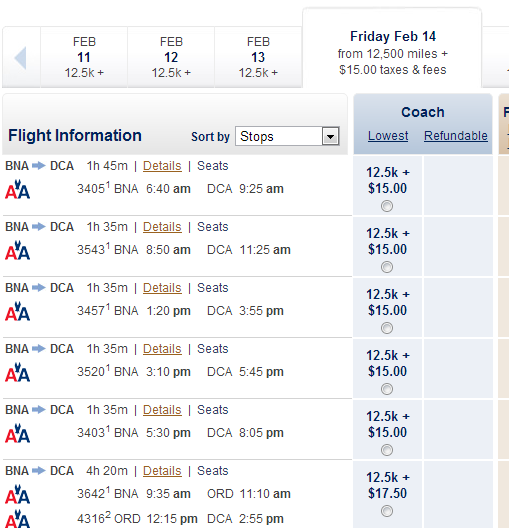Screen dimensions: 509x528
Task: Click the Sort by dropdown arrow button
Action: [x=330, y=136]
